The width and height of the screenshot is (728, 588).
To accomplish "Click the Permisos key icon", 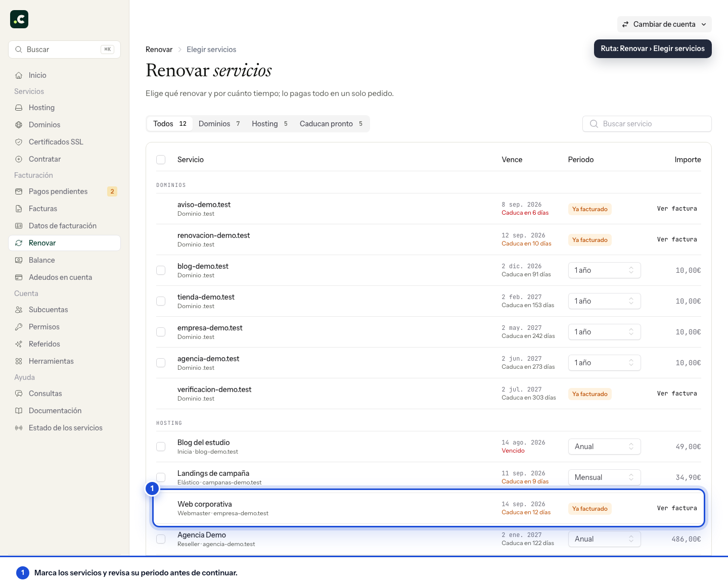I will [x=19, y=327].
